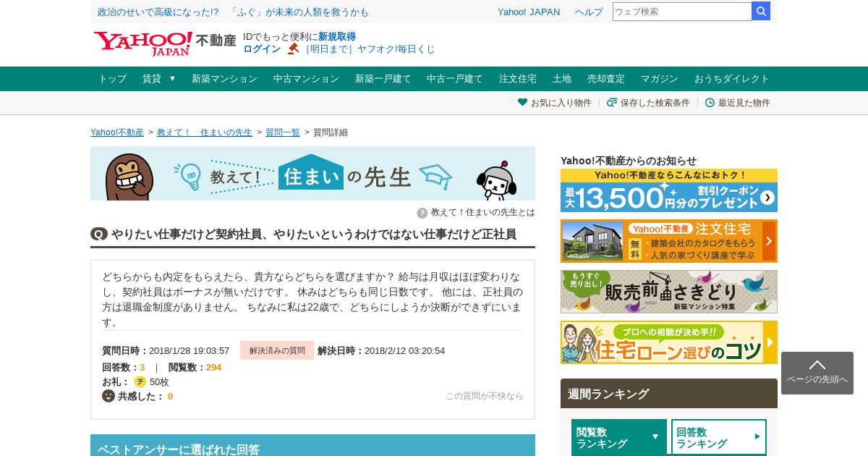Click 教えて!住まいの先生 header banner
This screenshot has height=456, width=868.
click(312, 173)
